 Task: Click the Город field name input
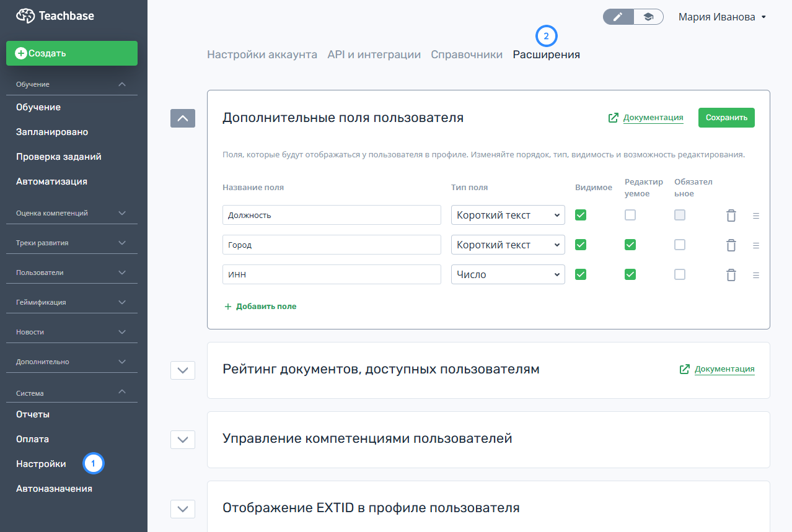pyautogui.click(x=332, y=245)
